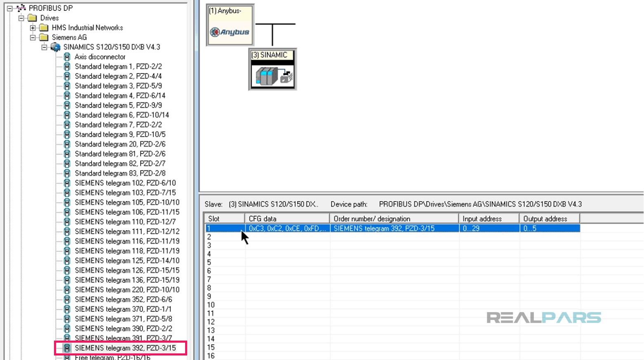Select Axis disconnector tree label
Viewport: 644px width, 360px height.
100,57
